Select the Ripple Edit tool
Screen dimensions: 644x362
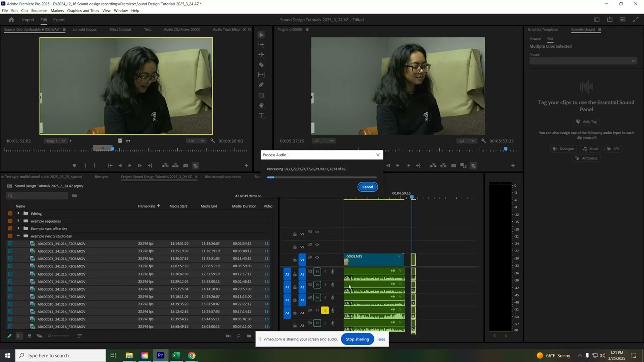(x=261, y=55)
